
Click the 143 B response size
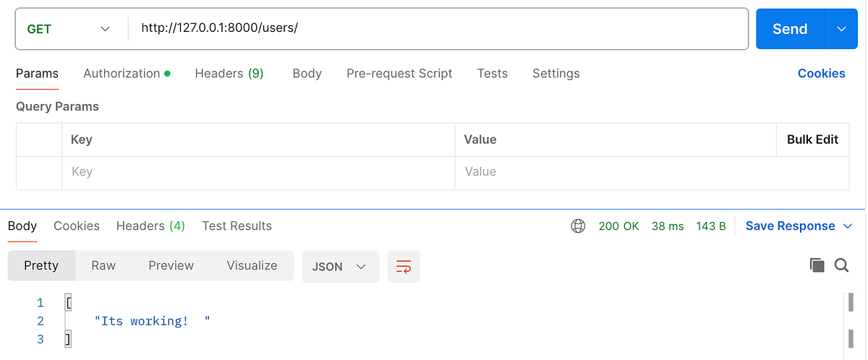click(711, 226)
